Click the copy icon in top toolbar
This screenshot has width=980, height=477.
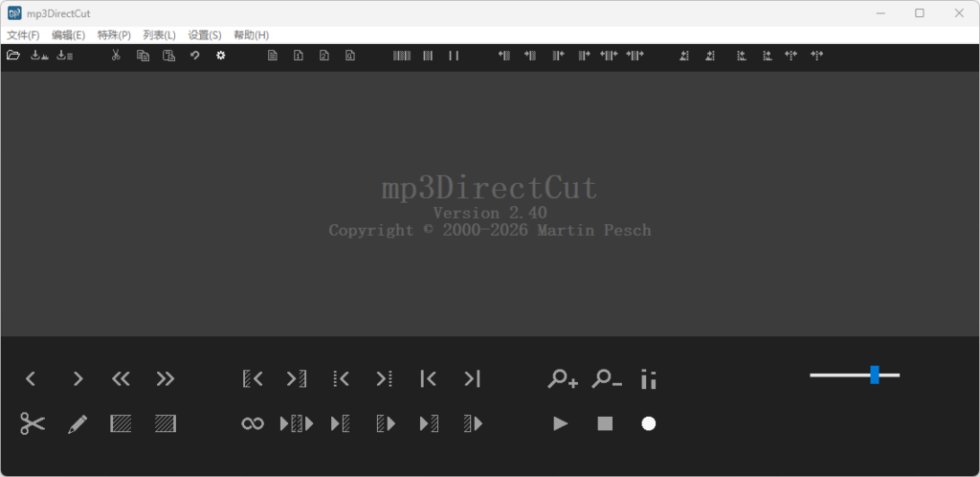tap(144, 56)
